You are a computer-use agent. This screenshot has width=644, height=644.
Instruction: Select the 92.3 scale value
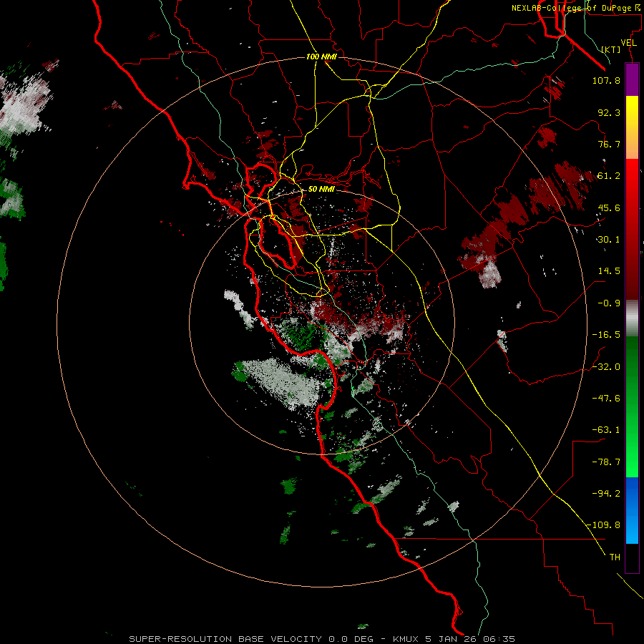click(x=609, y=112)
